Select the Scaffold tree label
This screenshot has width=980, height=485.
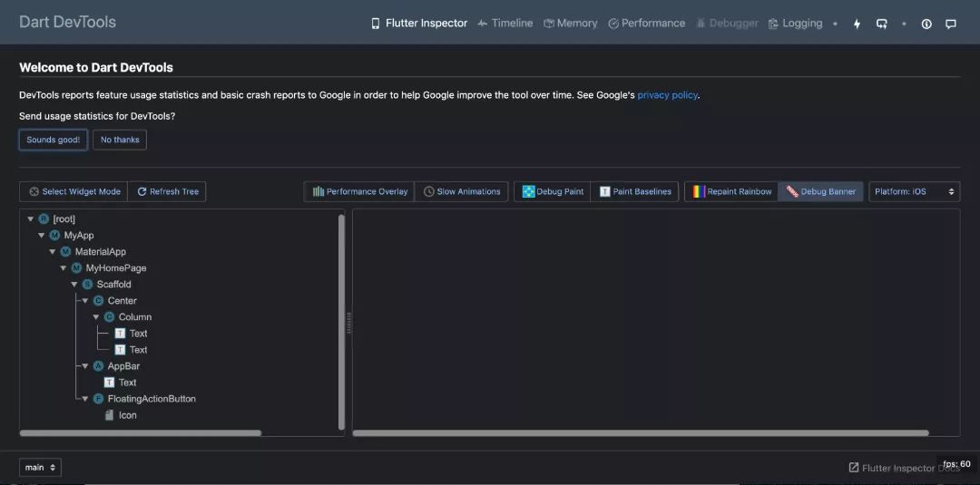click(113, 284)
